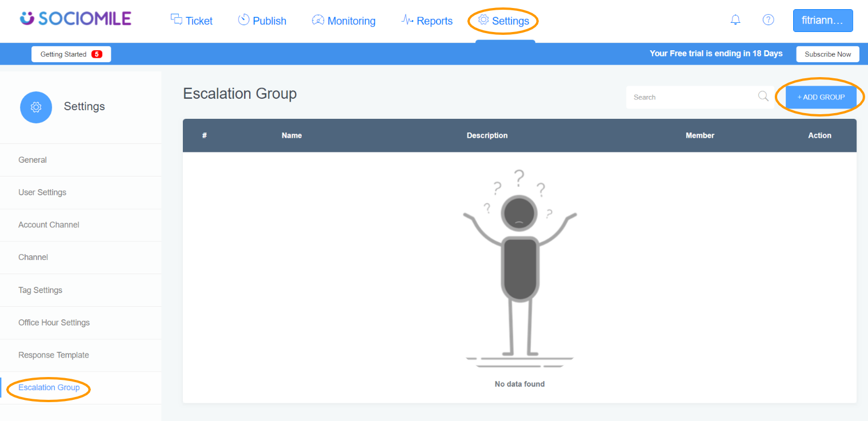Viewport: 868px width, 421px height.
Task: Select Response Template in sidebar
Action: (81, 355)
